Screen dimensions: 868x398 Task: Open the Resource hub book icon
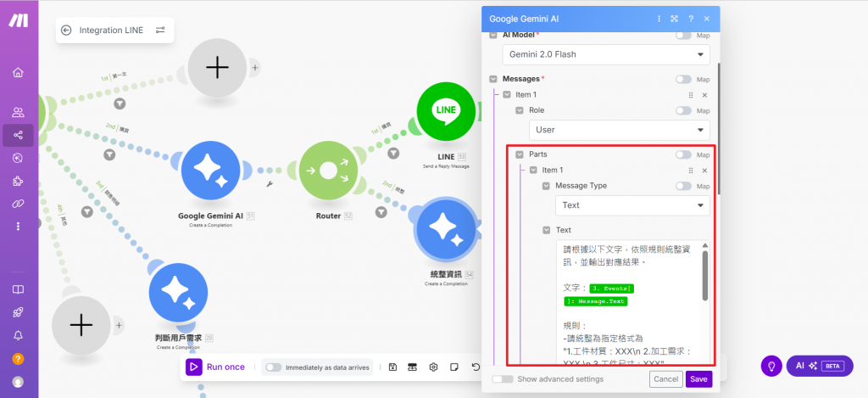pos(18,290)
